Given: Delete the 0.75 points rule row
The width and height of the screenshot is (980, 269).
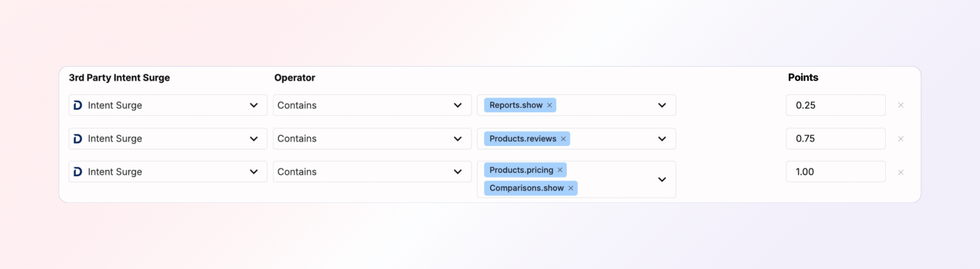Looking at the screenshot, I should pyautogui.click(x=900, y=139).
